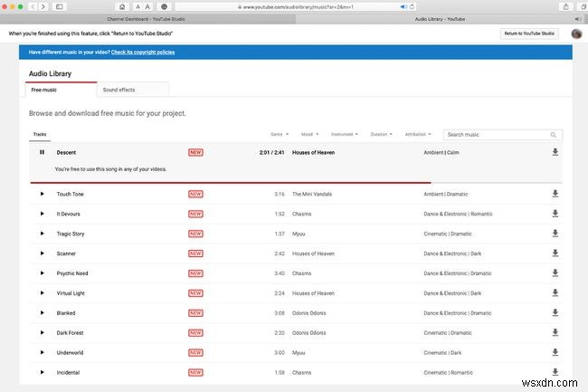Go forward with Safari forward arrow

[43, 6]
